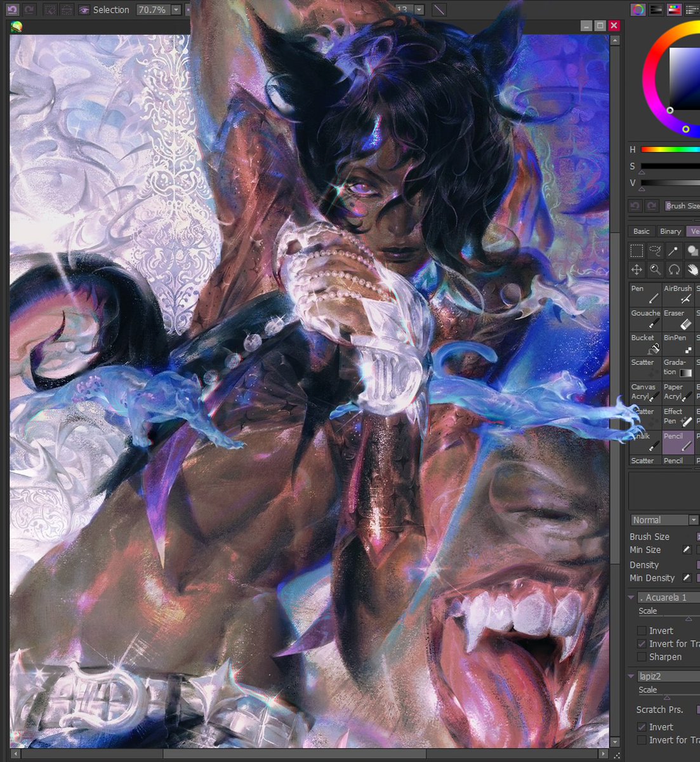Switch to the highlighted Ve tab

[694, 231]
